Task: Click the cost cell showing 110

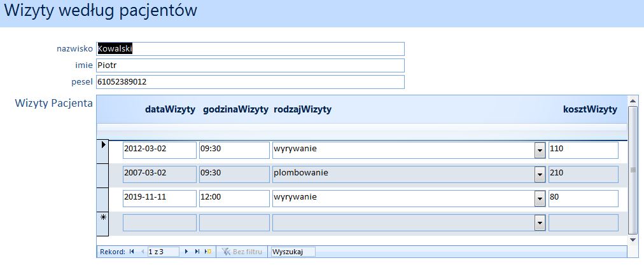Action: coord(583,150)
